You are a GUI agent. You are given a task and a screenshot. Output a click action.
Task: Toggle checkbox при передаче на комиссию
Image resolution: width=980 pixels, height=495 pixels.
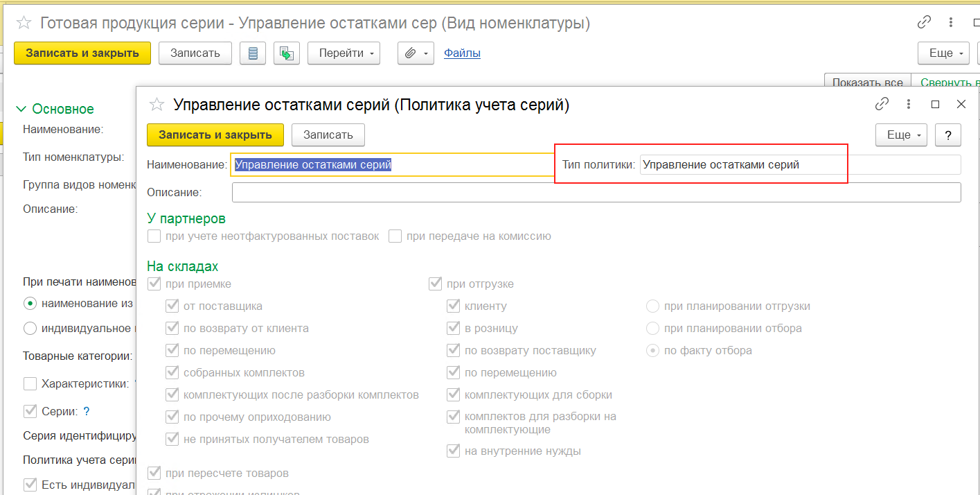tap(395, 236)
